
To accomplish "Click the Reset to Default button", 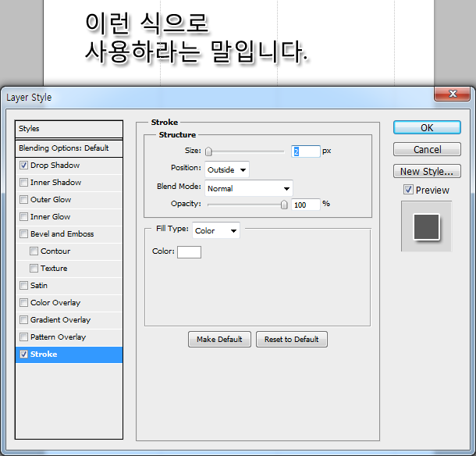I will (x=291, y=339).
